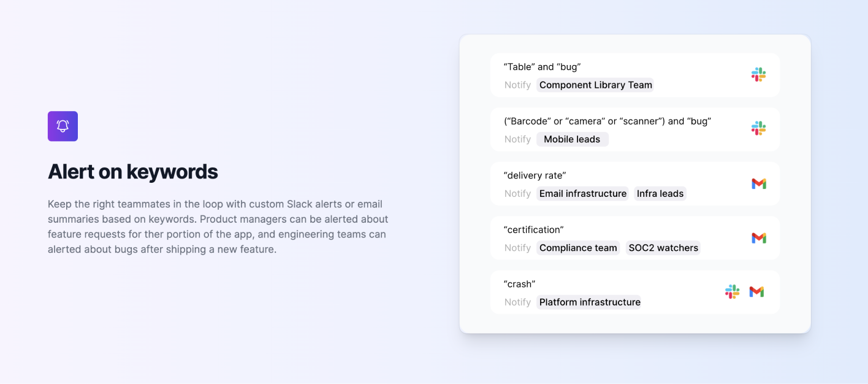Select the Compliance team tag
The height and width of the screenshot is (384, 868).
pyautogui.click(x=578, y=248)
